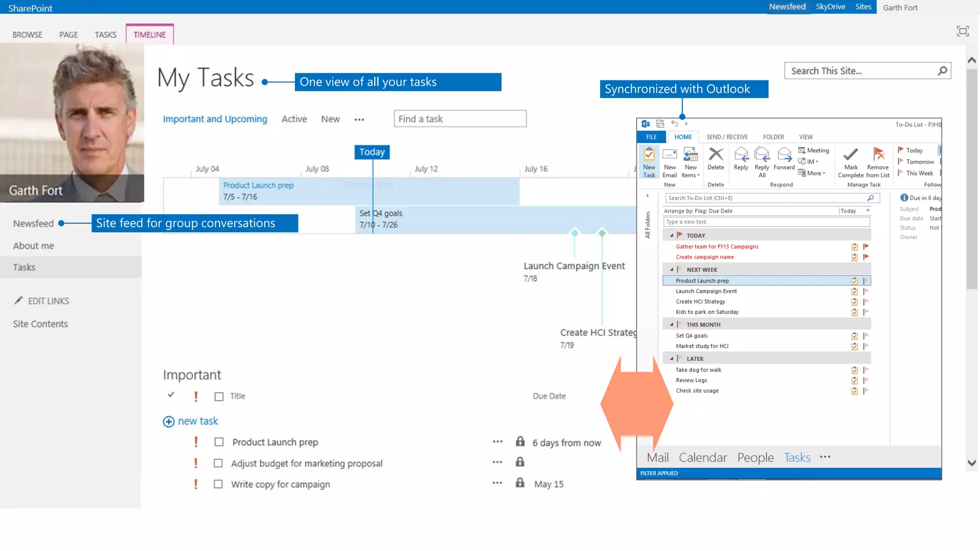Click the search magnifier in Search This Site
The image size is (980, 551).
click(942, 71)
